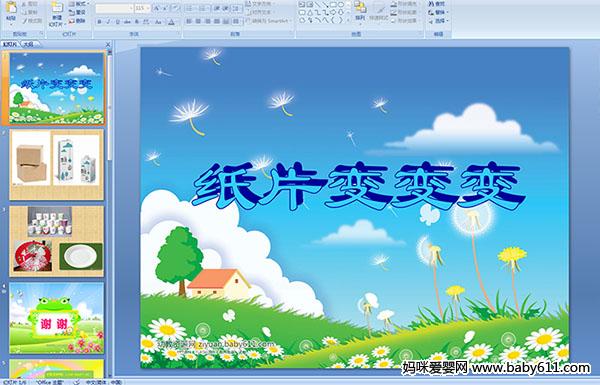Image resolution: width=600 pixels, height=385 pixels.
Task: Select the Rectangle shape in gallery
Action: pos(333,5)
